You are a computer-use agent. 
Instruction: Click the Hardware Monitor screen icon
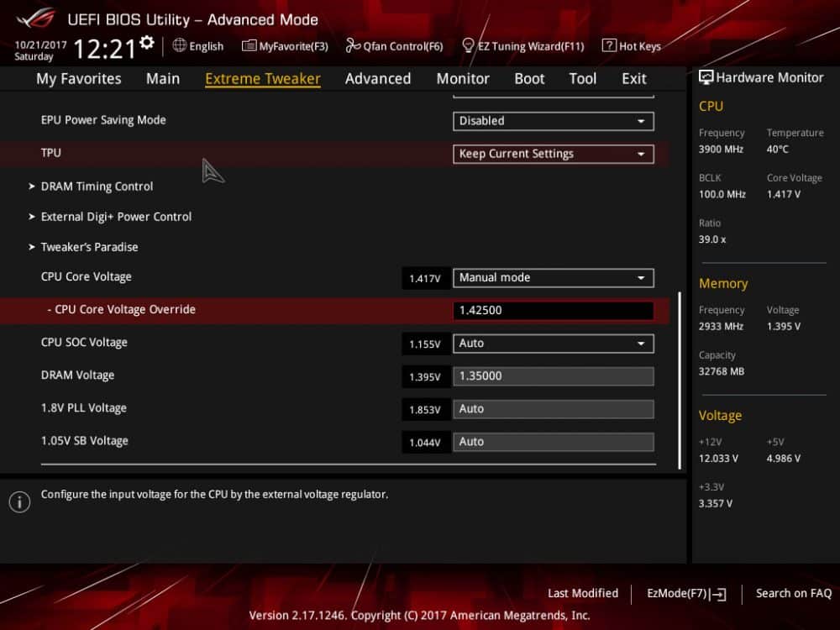coord(706,77)
